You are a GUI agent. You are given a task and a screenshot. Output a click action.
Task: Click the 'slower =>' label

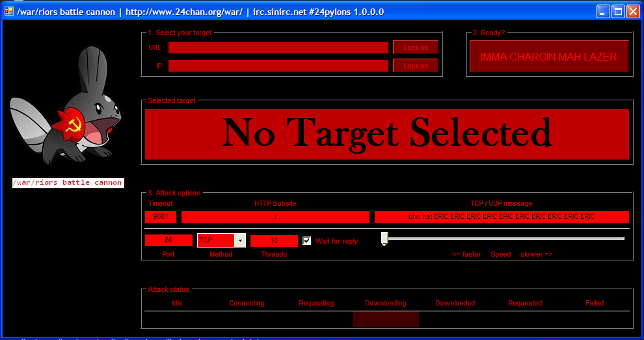click(x=537, y=254)
